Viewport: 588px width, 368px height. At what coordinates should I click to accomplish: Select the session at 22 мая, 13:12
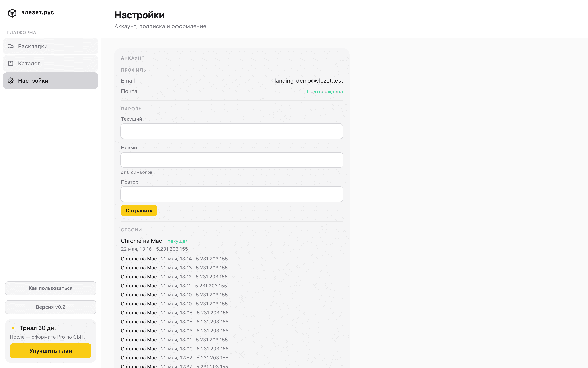click(x=174, y=277)
